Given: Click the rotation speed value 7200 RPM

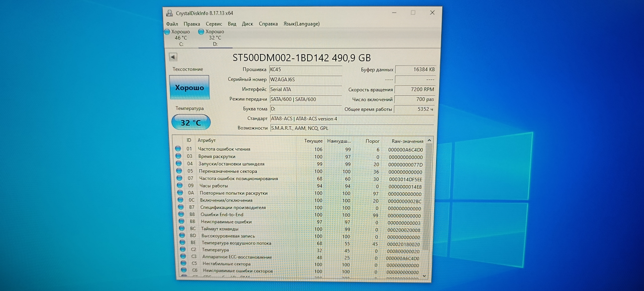Looking at the screenshot, I should coord(415,89).
